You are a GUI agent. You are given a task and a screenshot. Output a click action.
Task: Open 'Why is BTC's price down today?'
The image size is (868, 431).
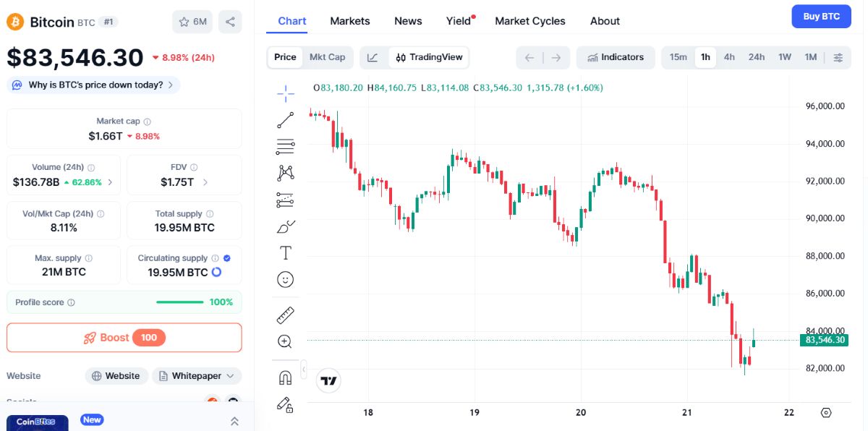coord(93,85)
